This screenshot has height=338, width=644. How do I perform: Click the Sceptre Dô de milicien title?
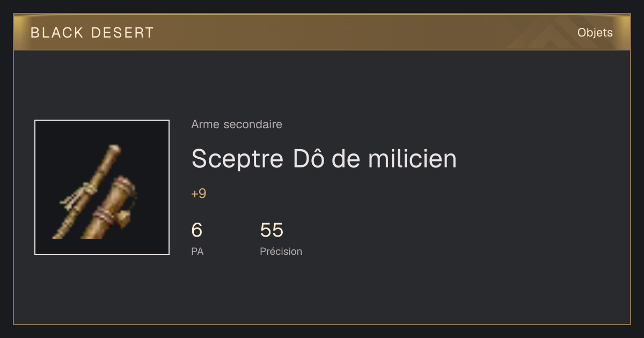pyautogui.click(x=324, y=159)
